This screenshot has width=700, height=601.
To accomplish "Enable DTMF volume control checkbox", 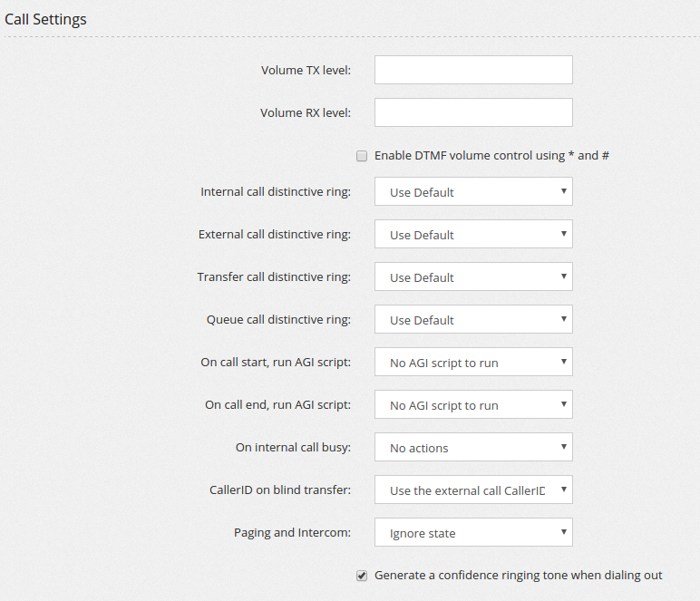I will click(362, 156).
